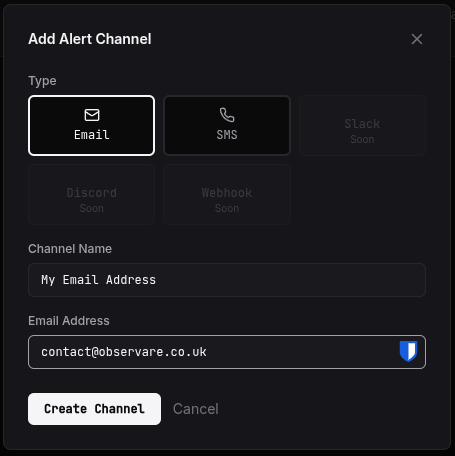Click the 'Add Alert Channel' title
Image resolution: width=455 pixels, height=456 pixels.
pyautogui.click(x=90, y=39)
